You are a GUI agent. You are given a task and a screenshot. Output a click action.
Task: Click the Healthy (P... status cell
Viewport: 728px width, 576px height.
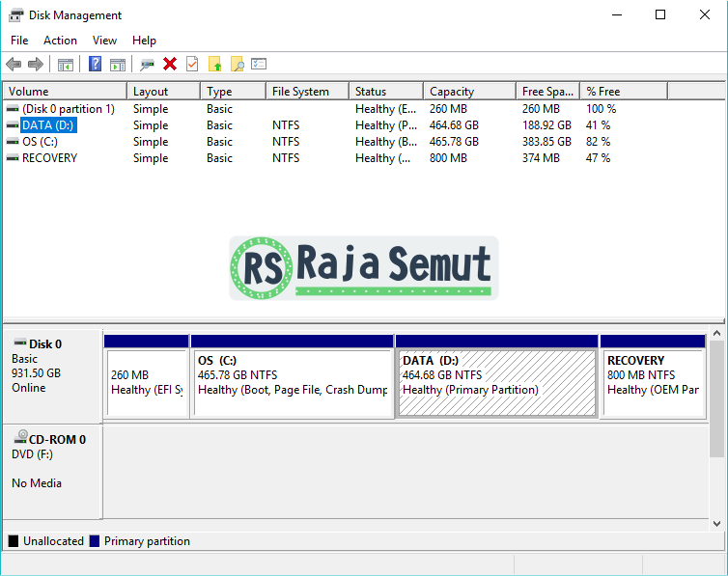coord(386,125)
